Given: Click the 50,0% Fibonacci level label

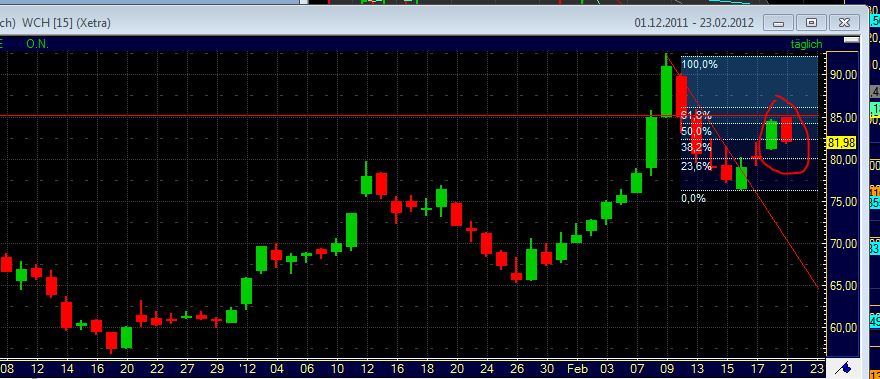Looking at the screenshot, I should [696, 131].
